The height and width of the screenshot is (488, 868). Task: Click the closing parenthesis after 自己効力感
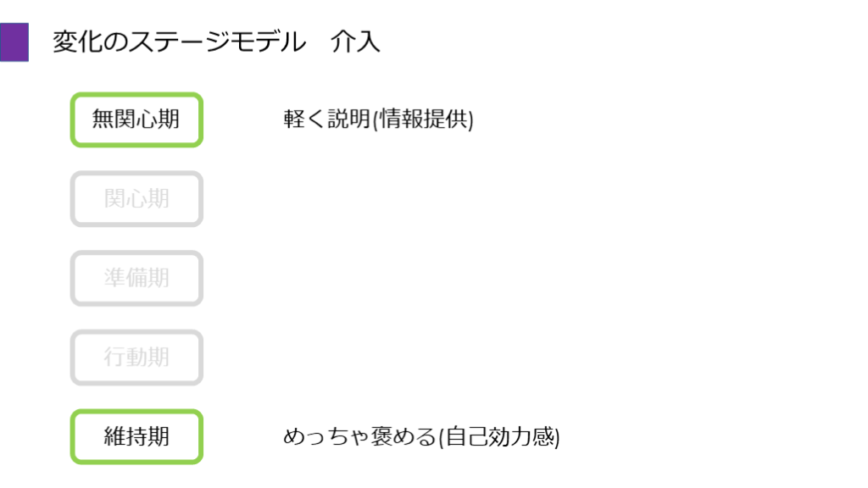pos(558,437)
